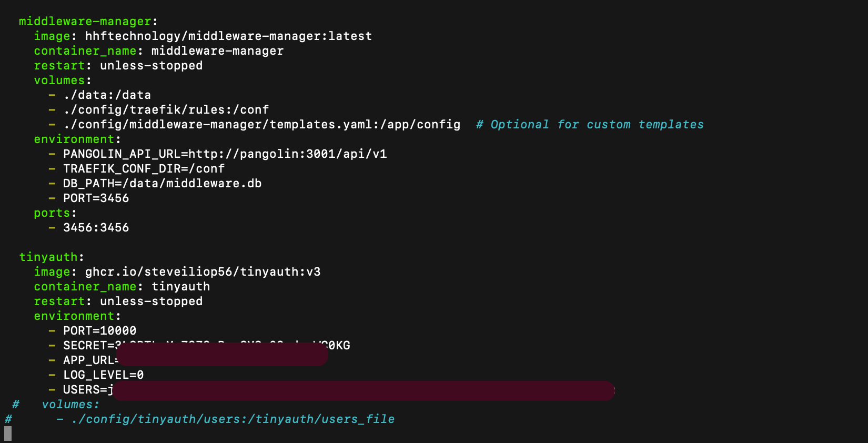
Task: Click the PANGOLIN_API_URL http URL
Action: [287, 154]
